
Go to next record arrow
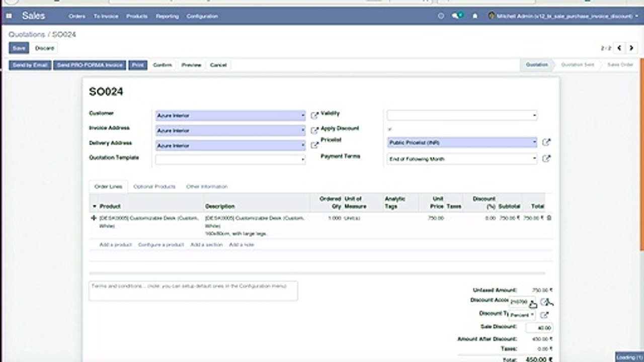click(x=631, y=48)
